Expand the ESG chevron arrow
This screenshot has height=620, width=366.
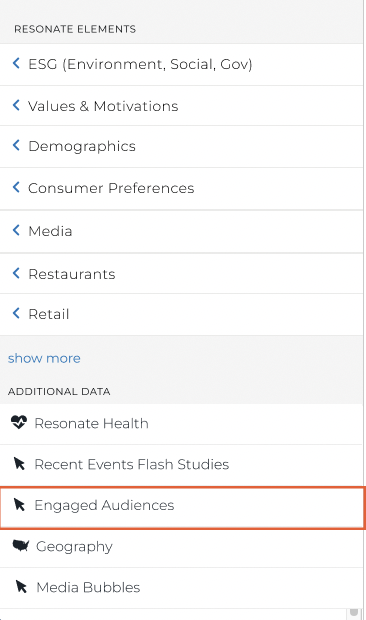click(16, 63)
